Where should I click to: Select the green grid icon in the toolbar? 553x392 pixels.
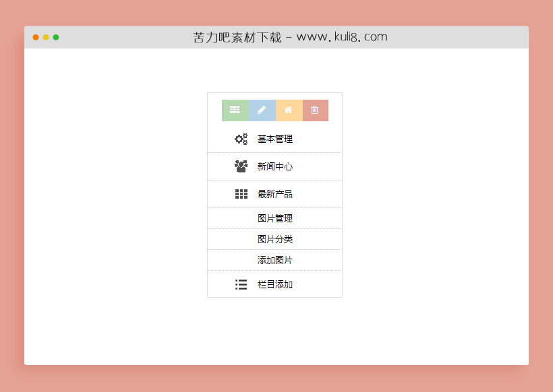tap(235, 110)
